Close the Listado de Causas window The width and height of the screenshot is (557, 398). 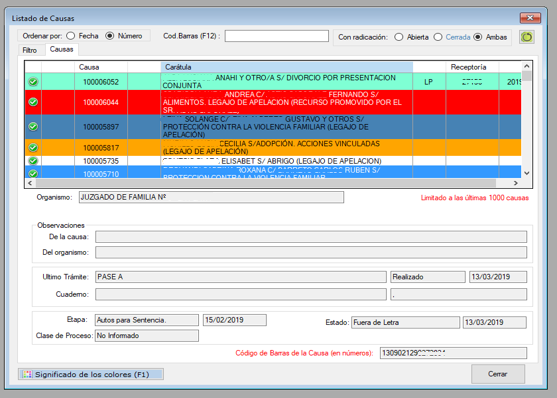(530, 18)
